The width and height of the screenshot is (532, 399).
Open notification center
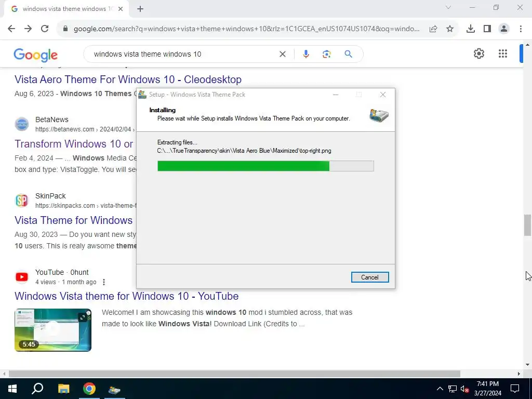(515, 389)
